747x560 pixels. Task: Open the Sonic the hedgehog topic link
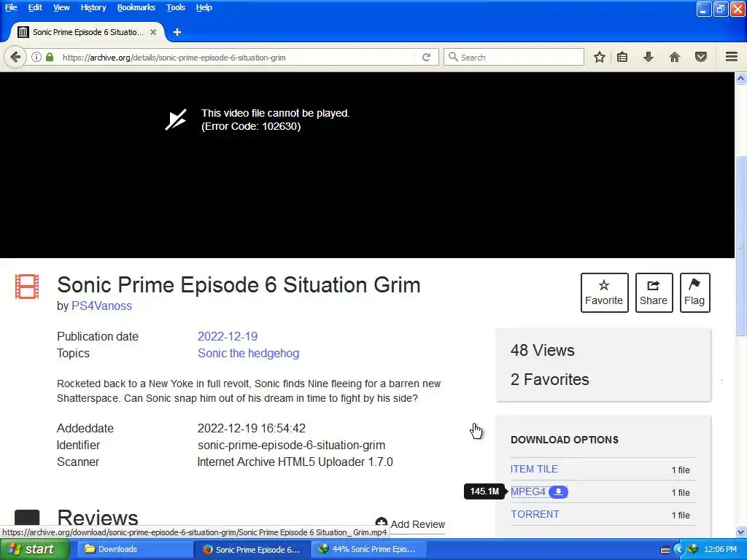tap(248, 354)
